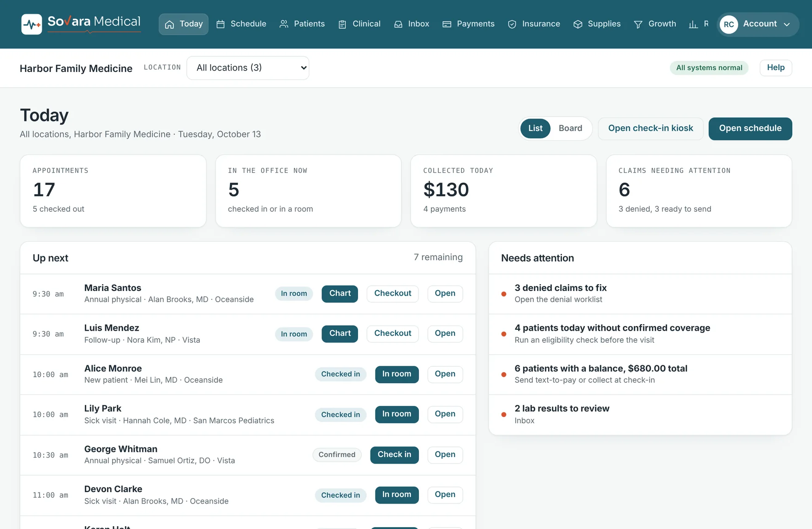The width and height of the screenshot is (812, 529).
Task: Click the people icon beside Patients
Action: (284, 24)
